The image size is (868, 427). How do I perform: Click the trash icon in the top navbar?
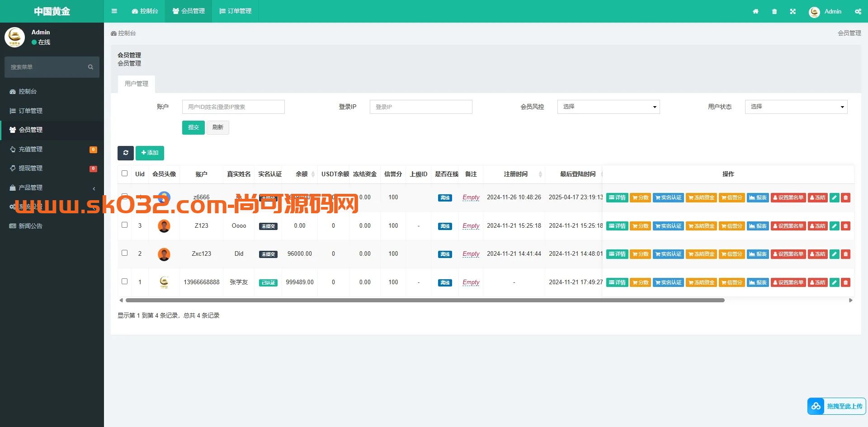(x=774, y=11)
